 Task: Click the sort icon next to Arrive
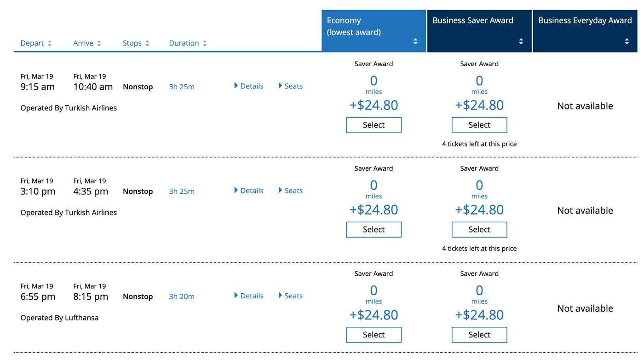pyautogui.click(x=99, y=43)
